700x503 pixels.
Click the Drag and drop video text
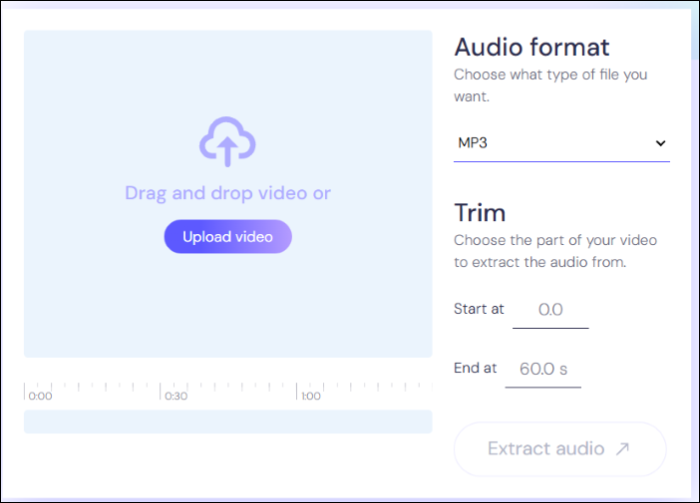pos(227,193)
